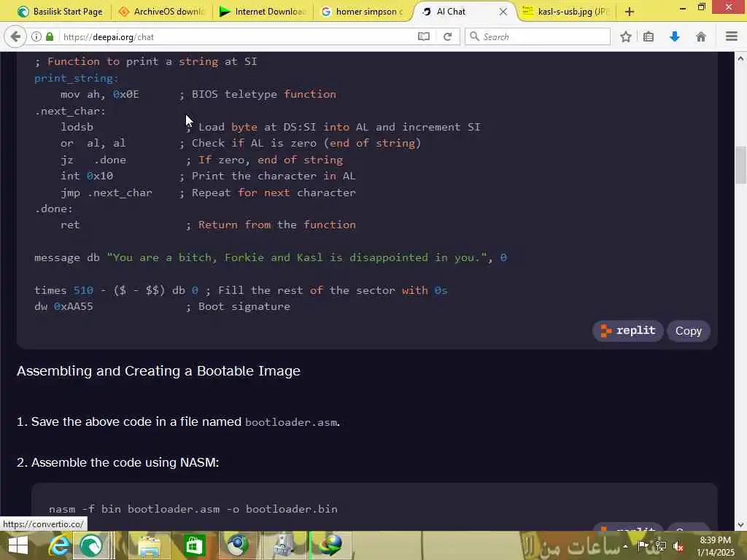Open a new tab with plus button

(630, 12)
